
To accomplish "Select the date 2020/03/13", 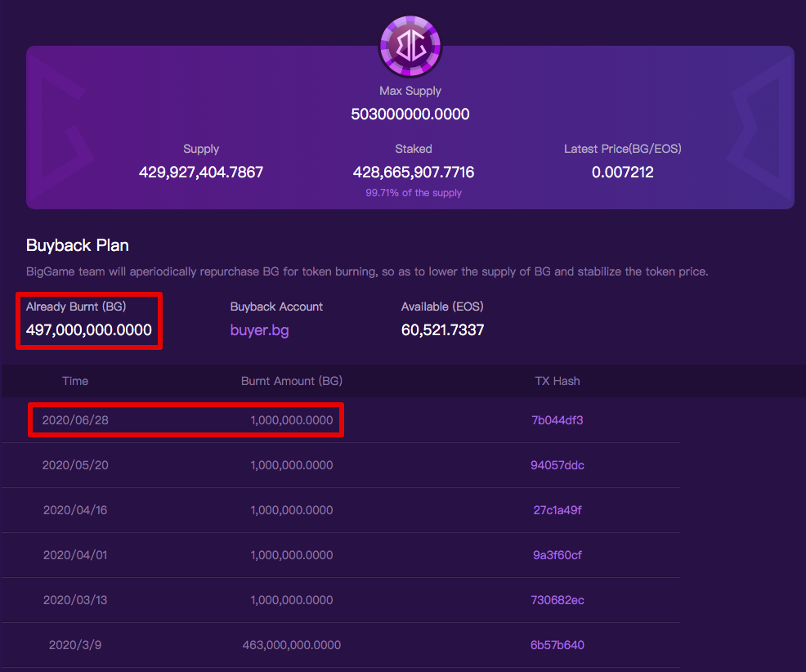I will [75, 600].
